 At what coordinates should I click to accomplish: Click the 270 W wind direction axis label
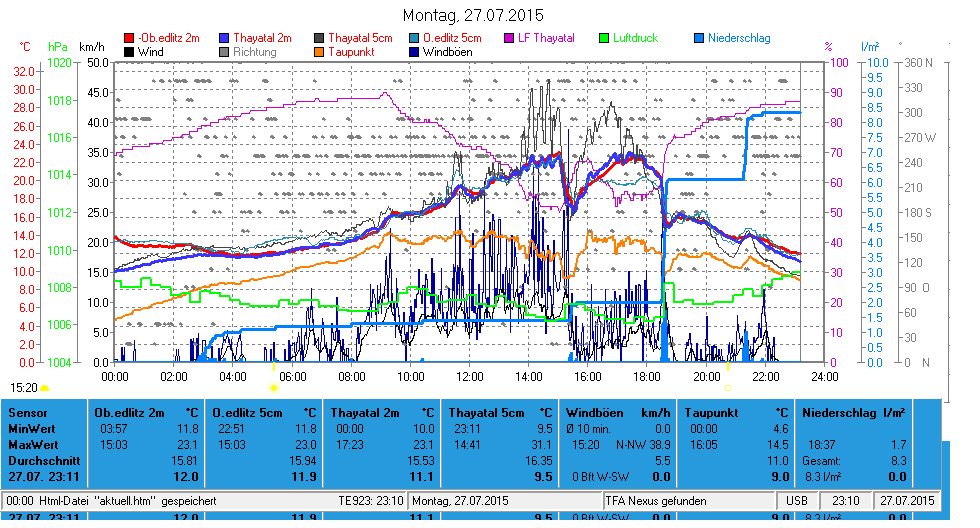tap(920, 137)
